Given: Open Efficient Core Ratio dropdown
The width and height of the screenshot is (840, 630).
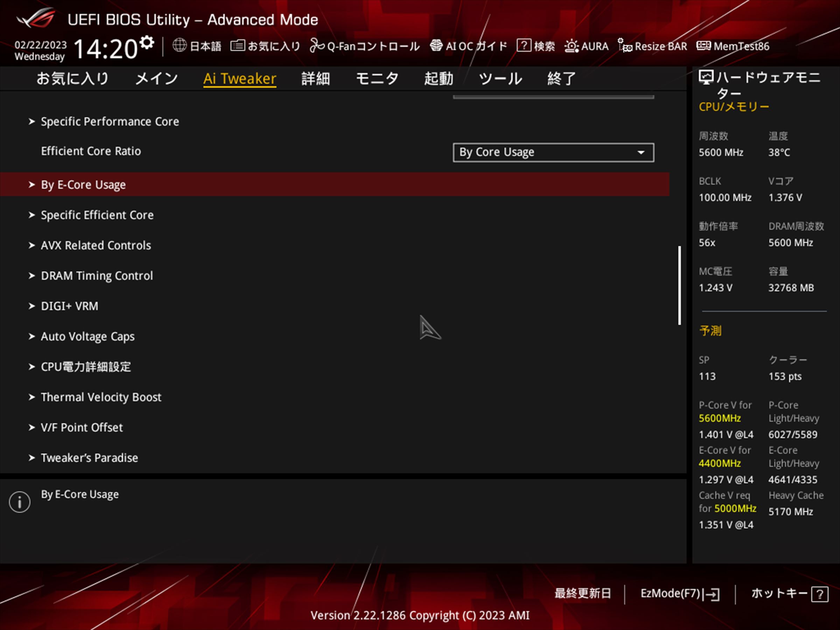Looking at the screenshot, I should tap(553, 152).
